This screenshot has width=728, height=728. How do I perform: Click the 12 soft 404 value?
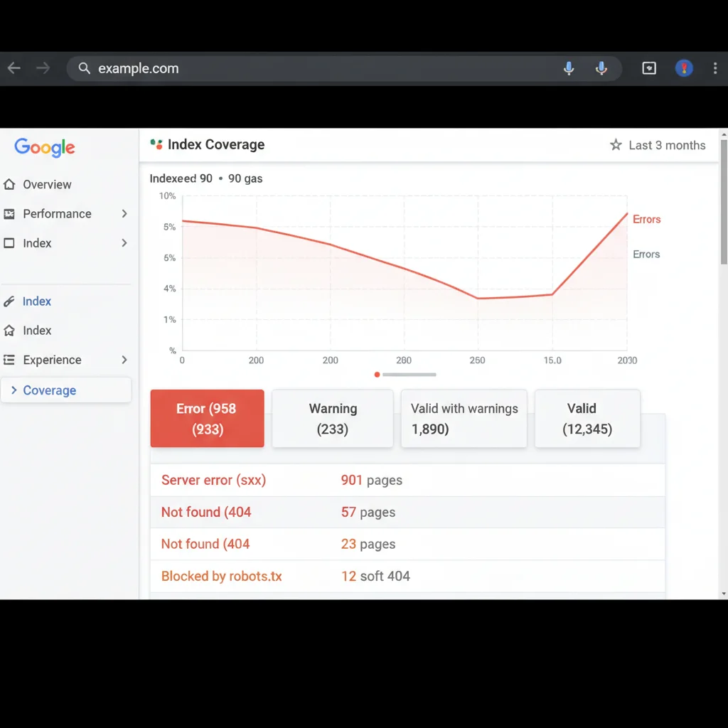[x=375, y=576]
